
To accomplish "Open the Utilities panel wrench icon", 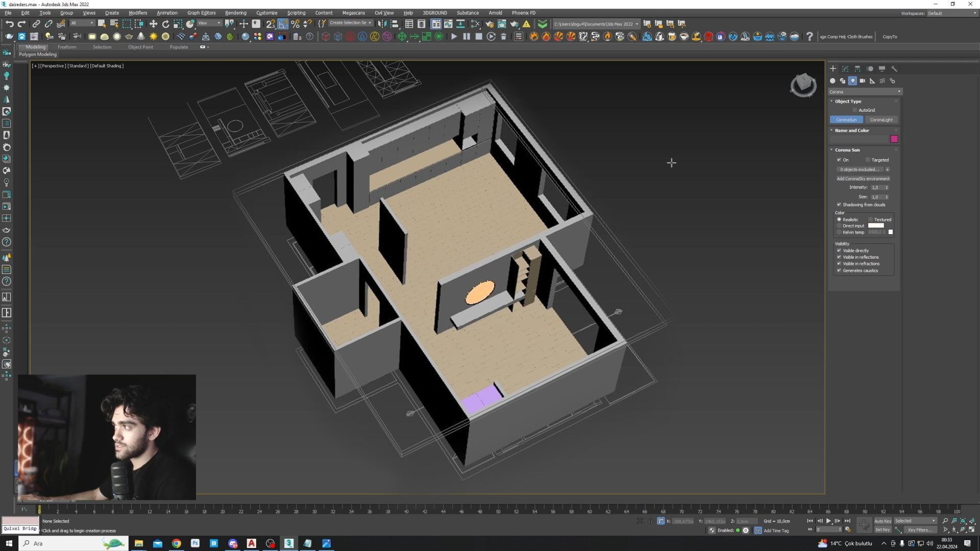I will pos(894,69).
